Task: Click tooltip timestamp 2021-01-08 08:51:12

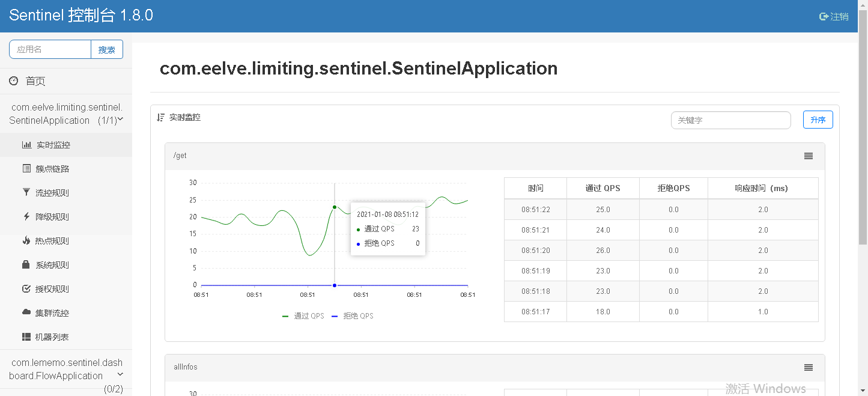Action: (387, 214)
